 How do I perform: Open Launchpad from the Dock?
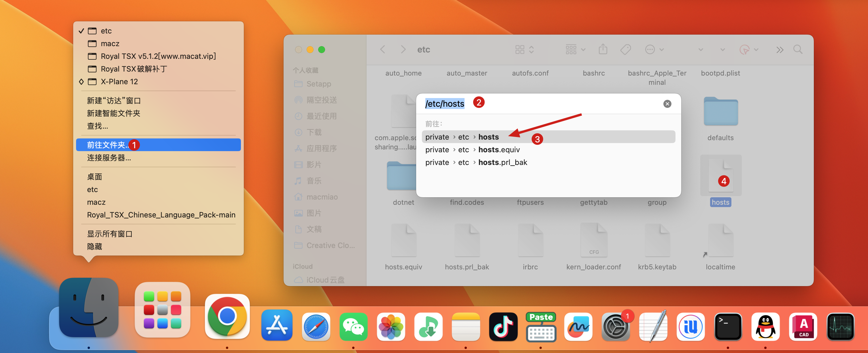163,310
